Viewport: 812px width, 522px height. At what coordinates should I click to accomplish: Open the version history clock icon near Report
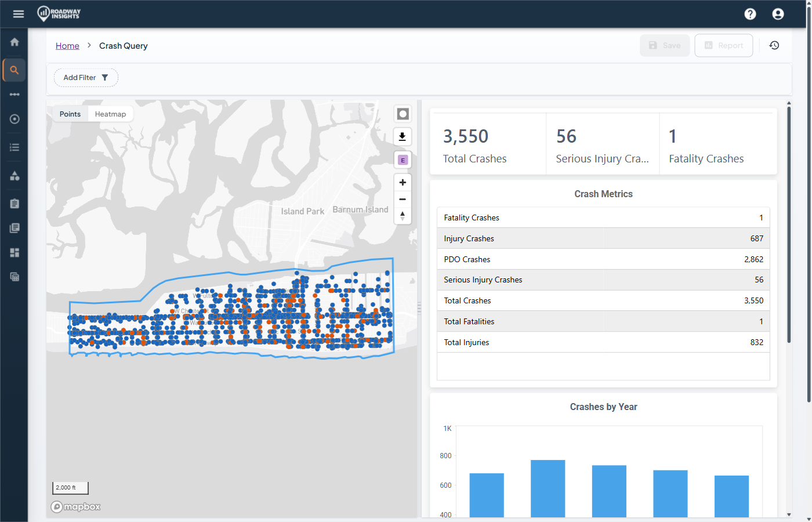point(774,45)
